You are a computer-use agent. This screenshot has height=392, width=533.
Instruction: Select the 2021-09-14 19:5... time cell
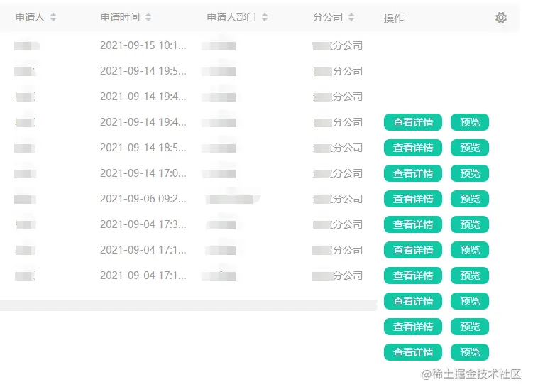143,71
